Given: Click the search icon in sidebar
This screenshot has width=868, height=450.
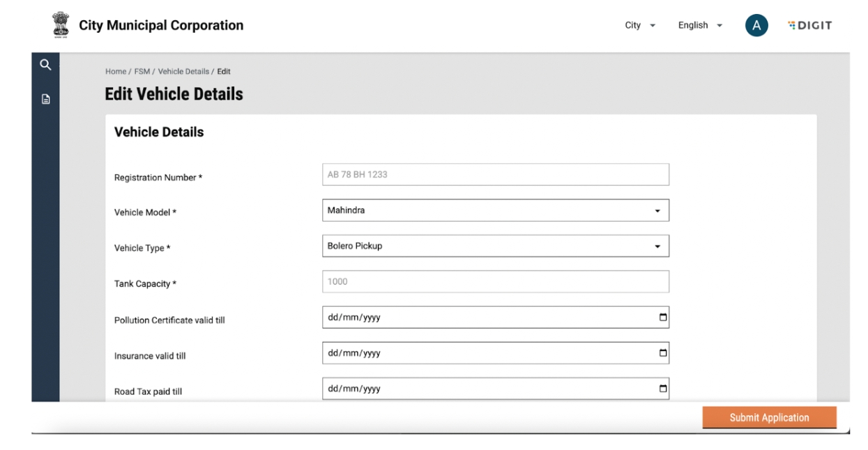Looking at the screenshot, I should coord(45,65).
